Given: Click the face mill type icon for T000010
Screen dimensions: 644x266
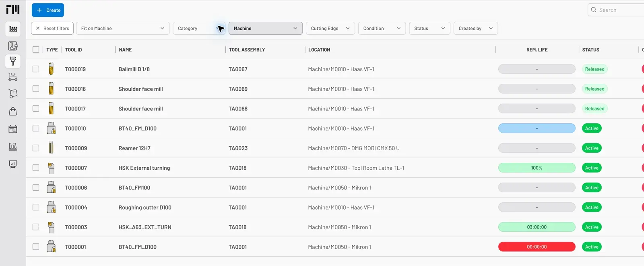Looking at the screenshot, I should click(x=51, y=128).
